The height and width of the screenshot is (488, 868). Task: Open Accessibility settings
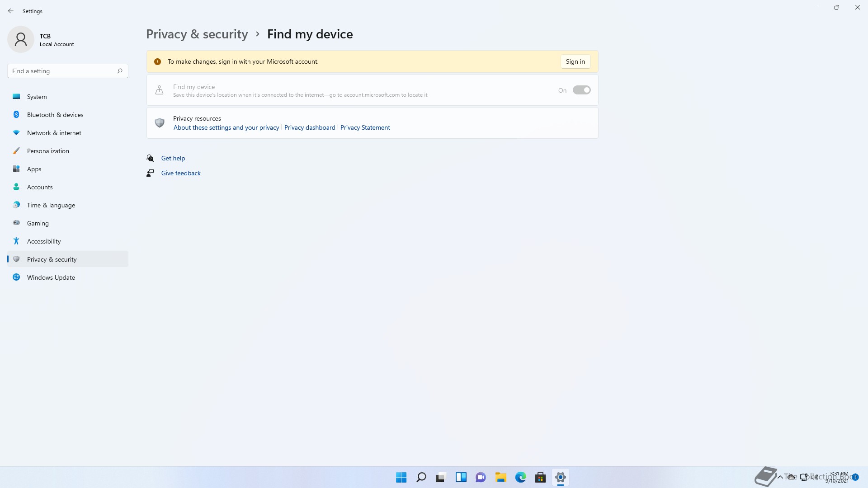pos(68,241)
